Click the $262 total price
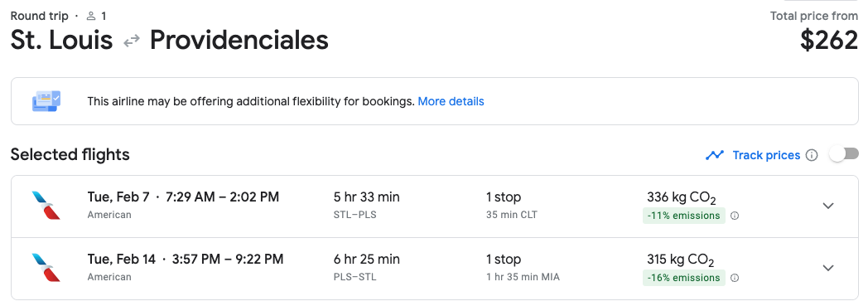This screenshot has height=306, width=868. [x=829, y=41]
